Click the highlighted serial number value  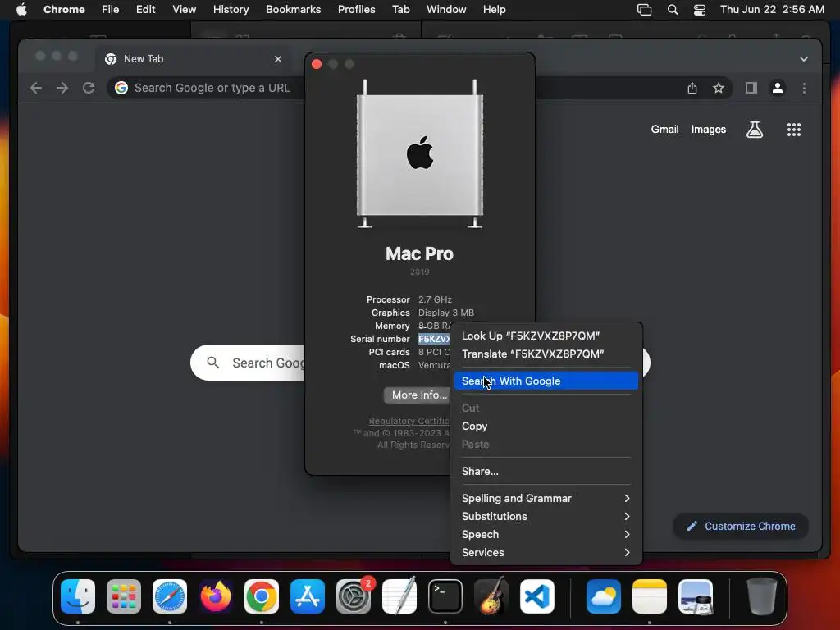[x=433, y=339]
